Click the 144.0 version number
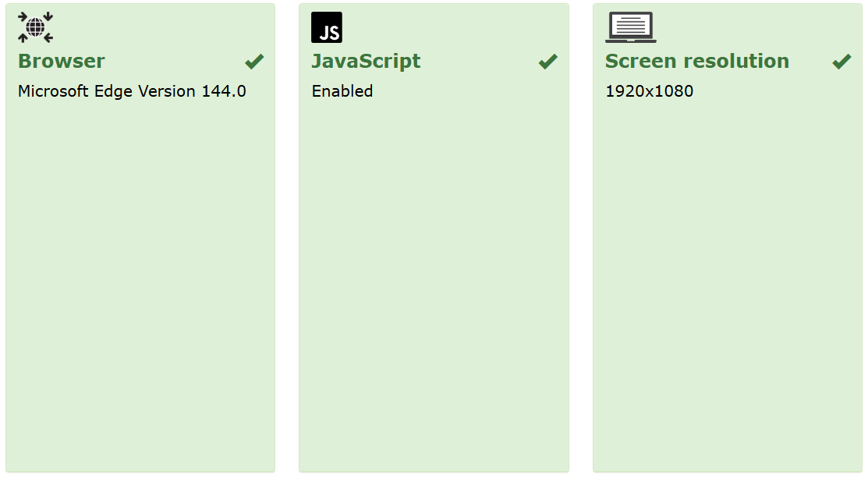Viewport: 868px width, 478px height. point(224,91)
